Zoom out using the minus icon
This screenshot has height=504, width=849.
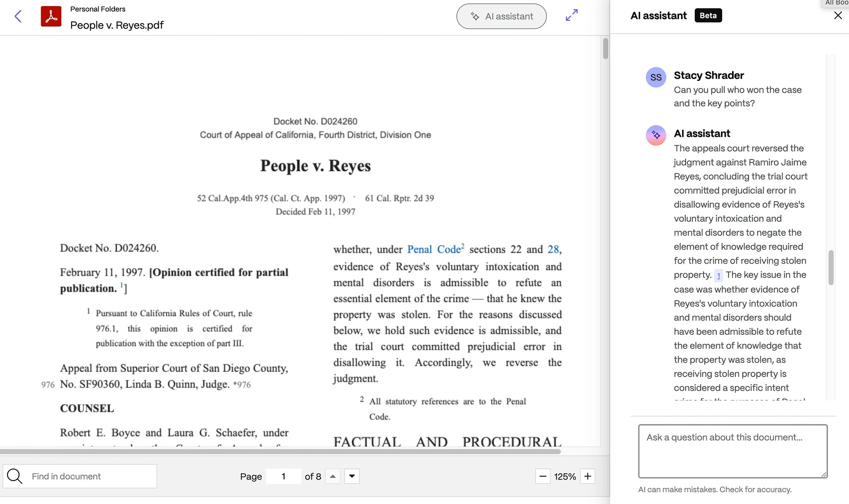[x=542, y=476]
